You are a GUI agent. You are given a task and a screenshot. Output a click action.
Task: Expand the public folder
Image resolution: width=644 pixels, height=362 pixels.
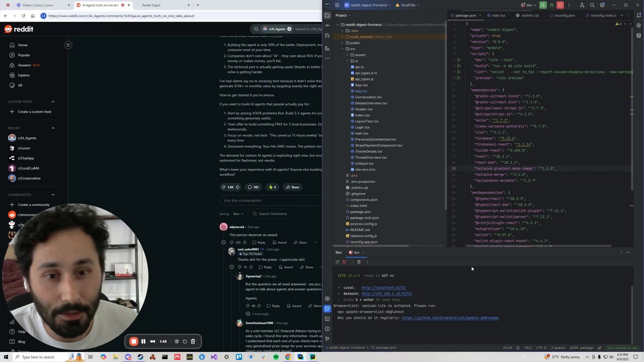coord(343,43)
